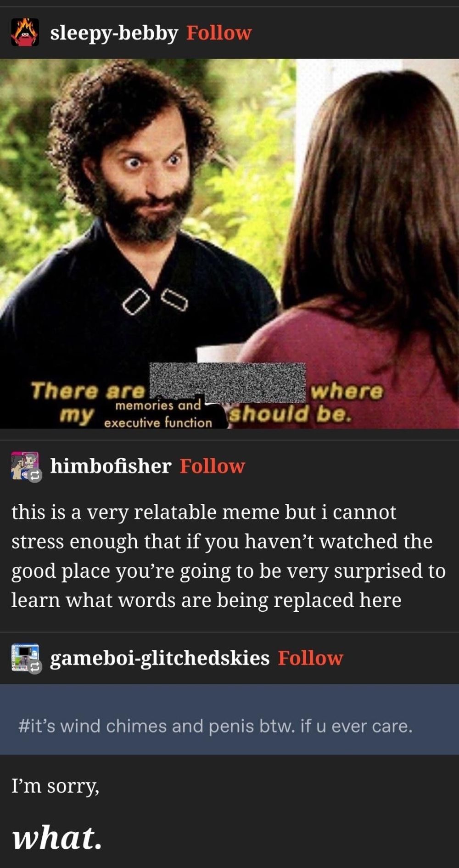The height and width of the screenshot is (868, 459).
Task: Select himbofisher's 'very relatable meme' paragraph
Action: [229, 556]
